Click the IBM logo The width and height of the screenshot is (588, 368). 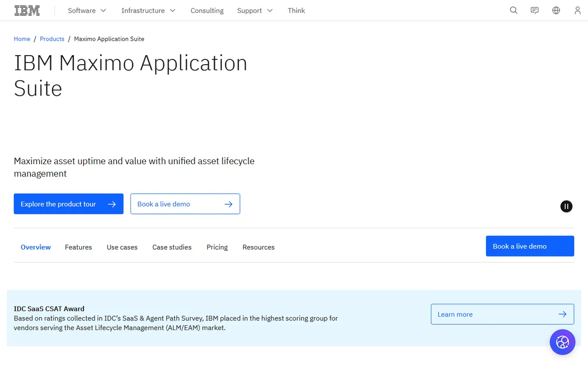pyautogui.click(x=27, y=11)
